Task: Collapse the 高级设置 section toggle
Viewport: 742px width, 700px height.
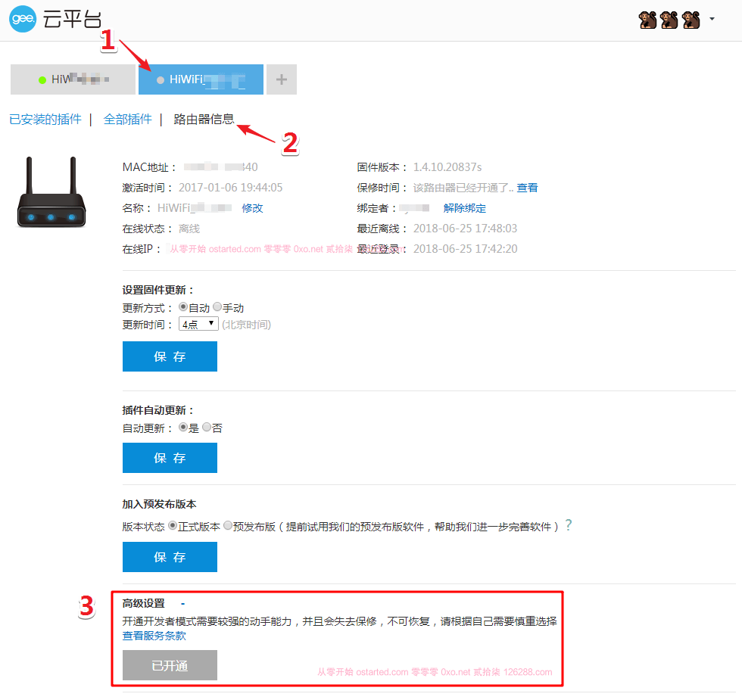Action: click(x=182, y=604)
